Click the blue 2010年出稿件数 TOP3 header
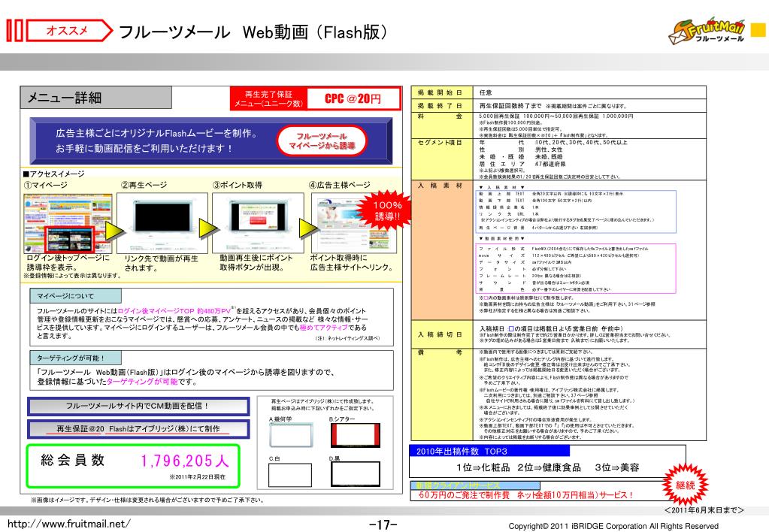The width and height of the screenshot is (769, 532). (x=489, y=451)
